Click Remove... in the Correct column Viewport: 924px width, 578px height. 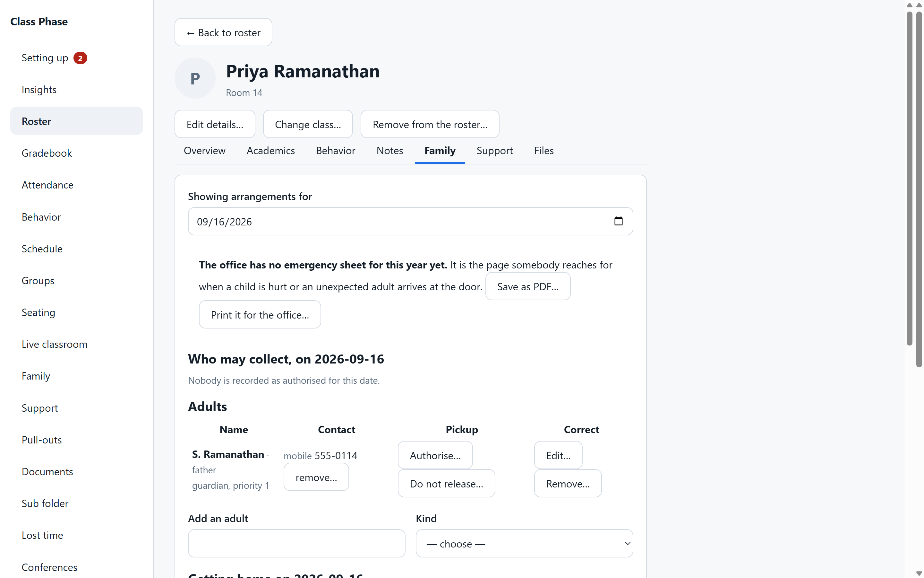[x=568, y=484]
